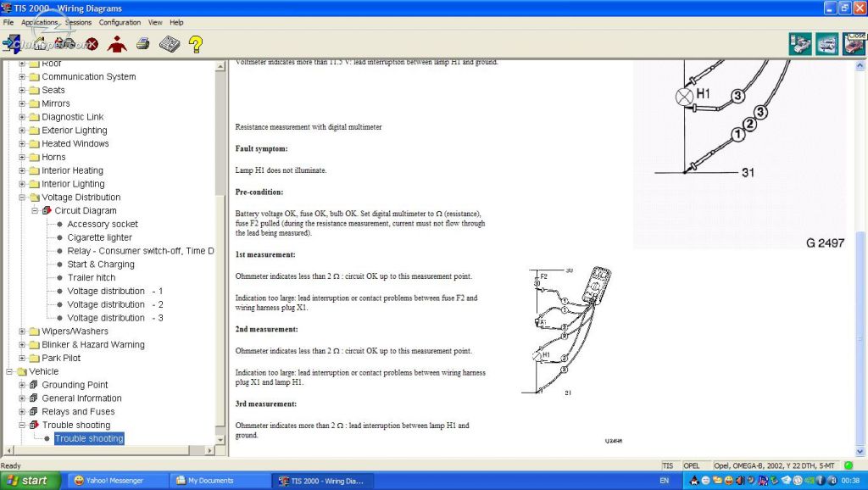Collapse the Voltage Distribution folder
868x490 pixels.
22,198
